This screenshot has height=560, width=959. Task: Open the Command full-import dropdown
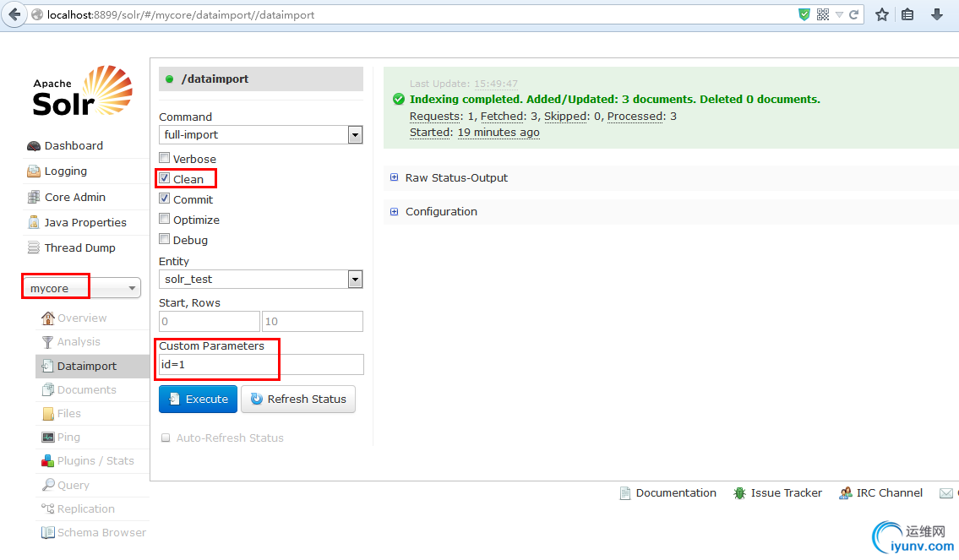(260, 134)
